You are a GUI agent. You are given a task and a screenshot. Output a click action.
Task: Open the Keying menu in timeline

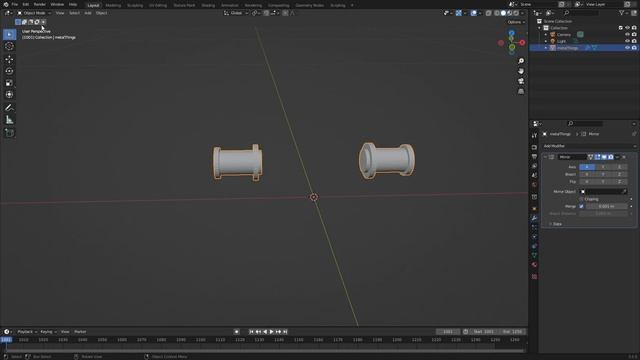[x=48, y=332]
